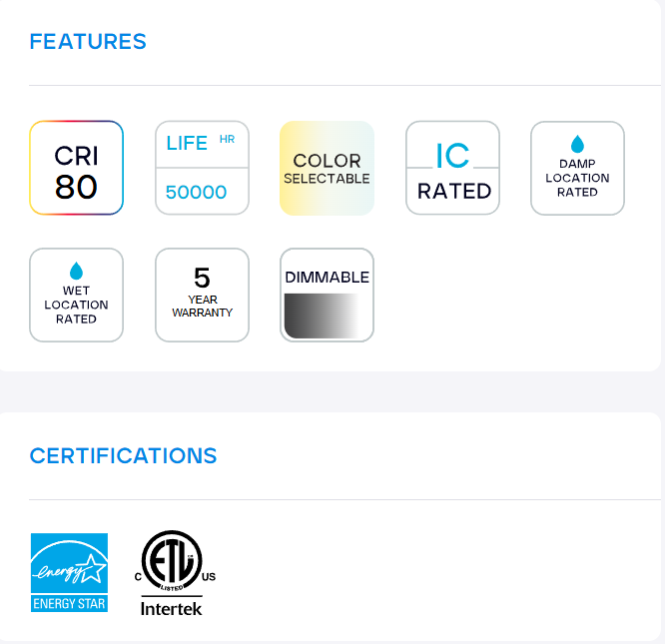Select the Wet Location Rated icon
The height and width of the screenshot is (644, 665).
point(77,295)
